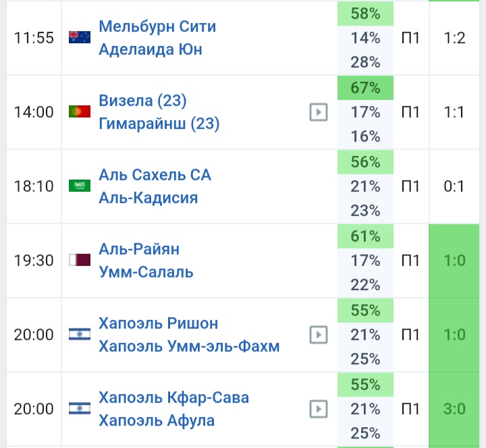
Task: Play video for Хапоэль Ришон match
Action: [x=319, y=335]
